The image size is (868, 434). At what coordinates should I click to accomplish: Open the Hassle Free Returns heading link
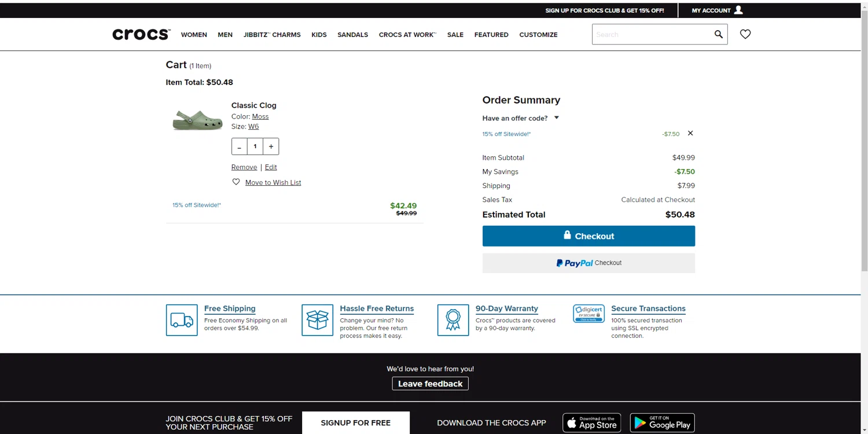click(377, 308)
